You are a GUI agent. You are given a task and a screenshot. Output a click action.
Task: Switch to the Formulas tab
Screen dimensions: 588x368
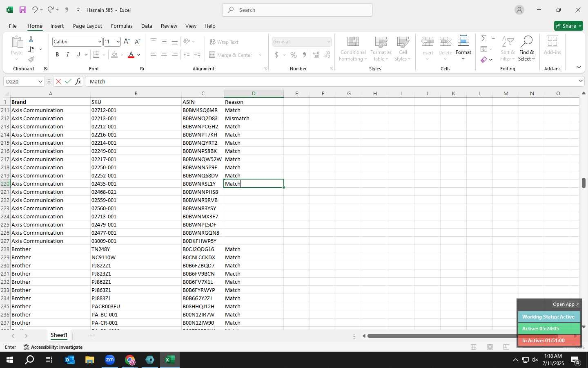(122, 26)
